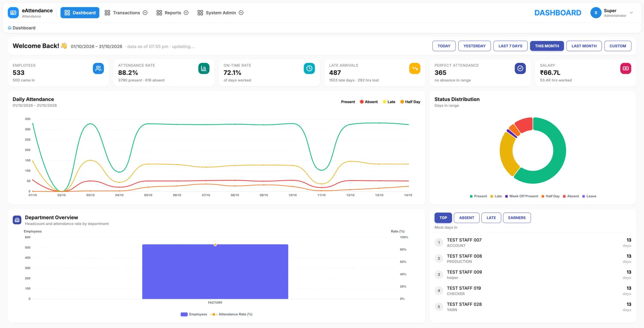Click the 14/10 x-axis date label
This screenshot has width=644, height=328.
click(408, 195)
